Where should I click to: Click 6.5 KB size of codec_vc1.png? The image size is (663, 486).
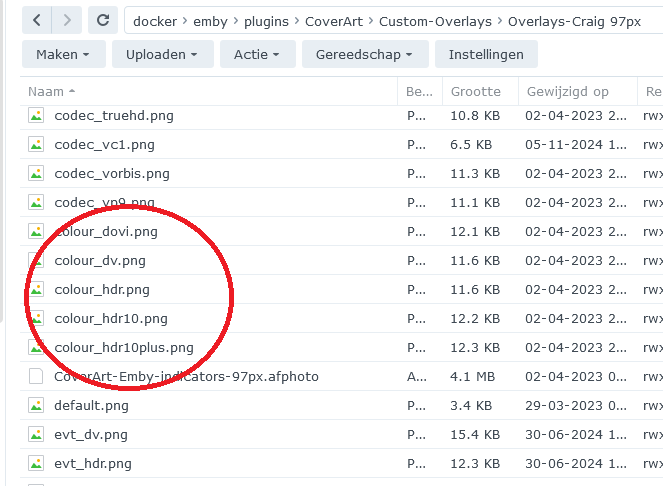(x=471, y=145)
